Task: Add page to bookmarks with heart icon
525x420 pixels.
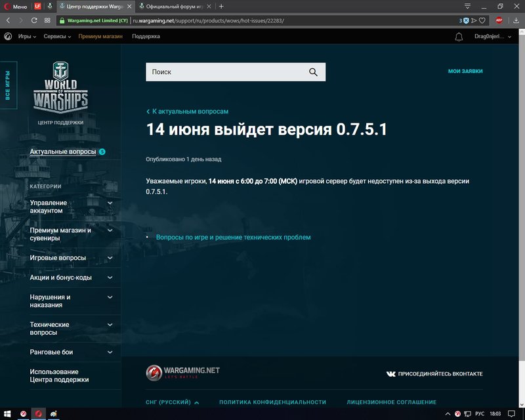Action: click(x=482, y=20)
